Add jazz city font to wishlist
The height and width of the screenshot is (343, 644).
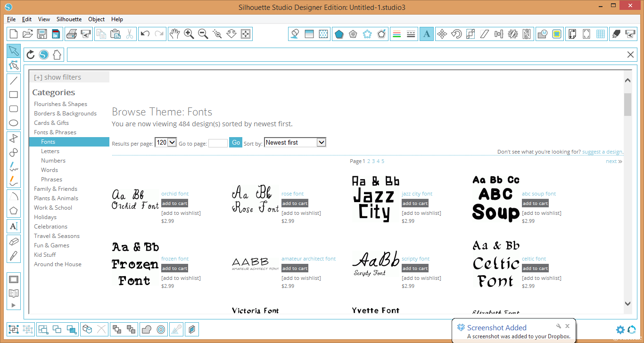(421, 213)
